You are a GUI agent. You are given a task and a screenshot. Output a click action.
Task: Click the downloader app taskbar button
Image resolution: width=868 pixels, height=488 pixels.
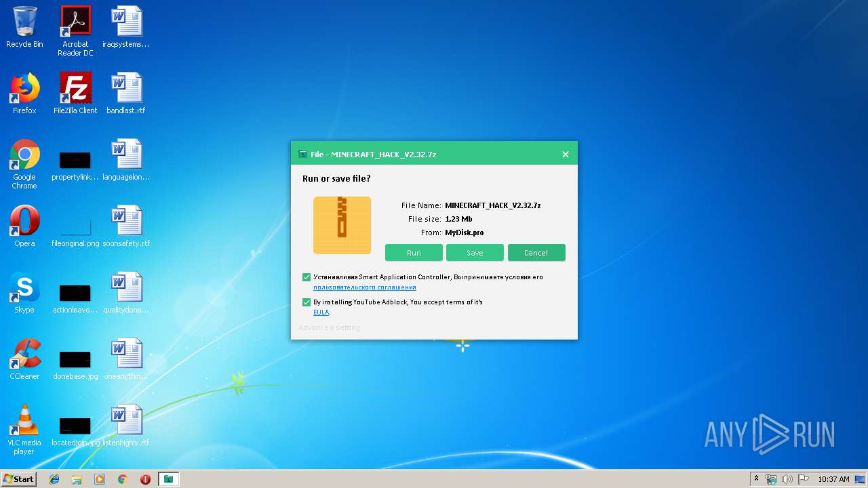168,479
